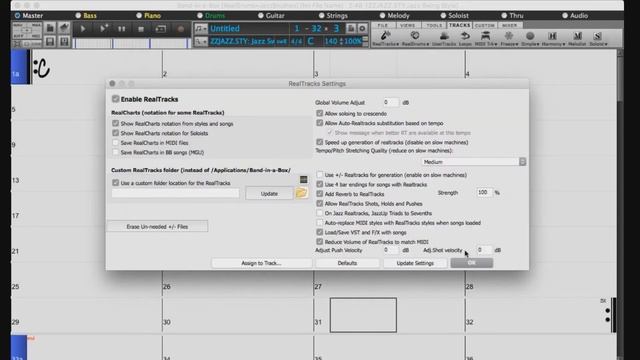Toggle Enable RealTracks checkbox
Screen dimensions: 640x360
point(116,99)
